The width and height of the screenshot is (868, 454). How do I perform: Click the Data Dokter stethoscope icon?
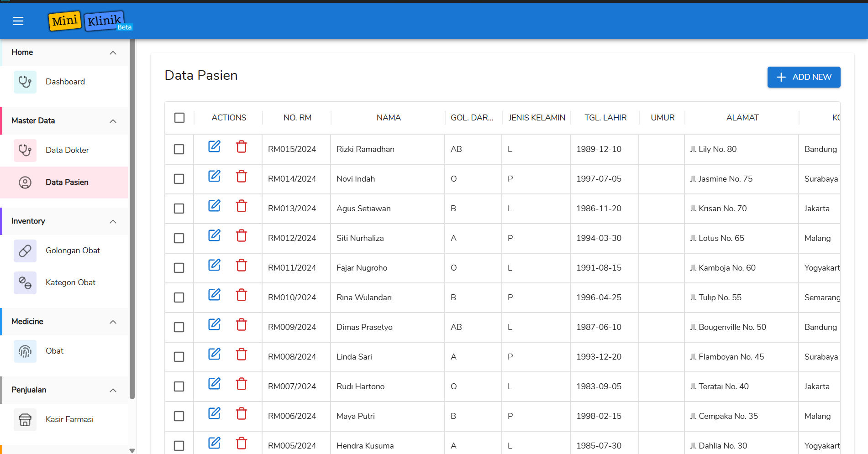pyautogui.click(x=25, y=151)
